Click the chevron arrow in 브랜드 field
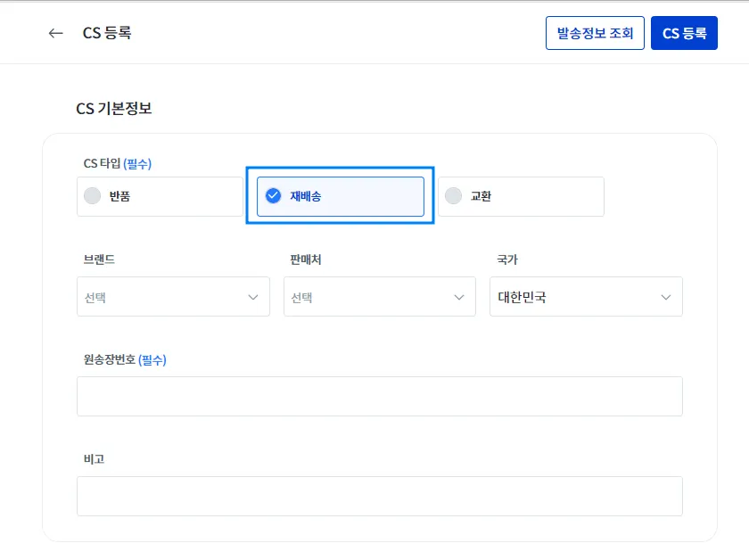The image size is (749, 560). tap(252, 297)
